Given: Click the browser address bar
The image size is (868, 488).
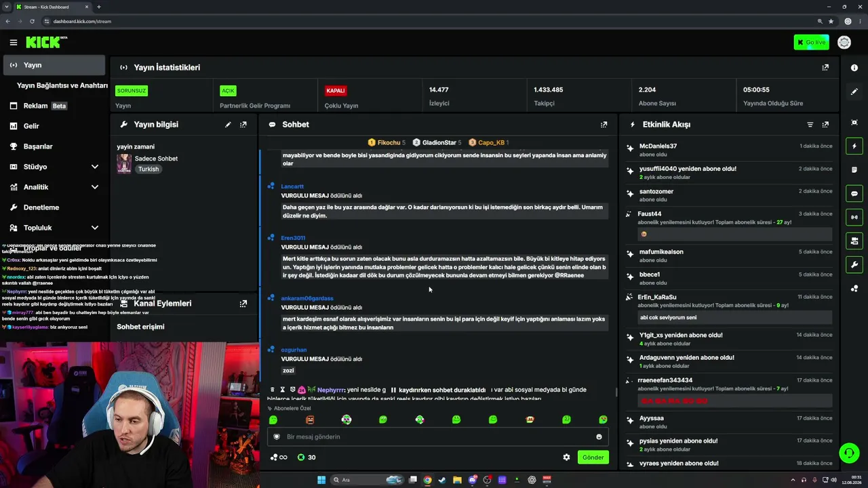Looking at the screenshot, I should [427, 21].
